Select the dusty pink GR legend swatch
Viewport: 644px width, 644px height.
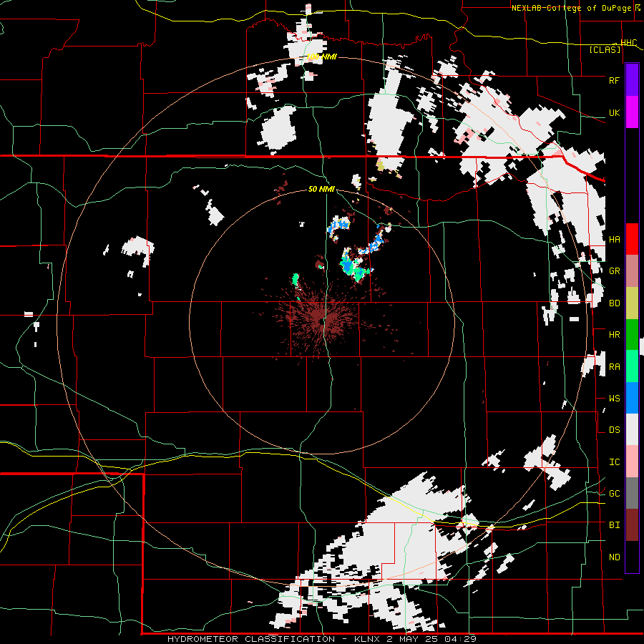click(x=632, y=271)
